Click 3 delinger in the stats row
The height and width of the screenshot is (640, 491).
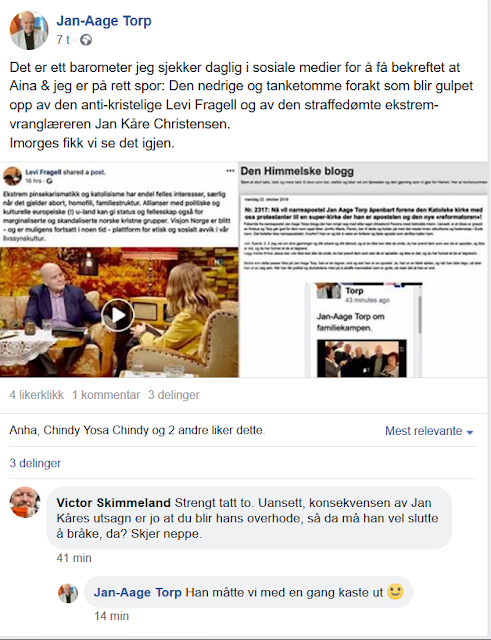(173, 395)
